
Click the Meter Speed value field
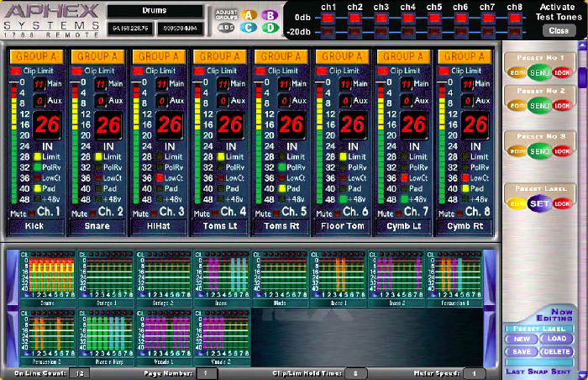474,372
